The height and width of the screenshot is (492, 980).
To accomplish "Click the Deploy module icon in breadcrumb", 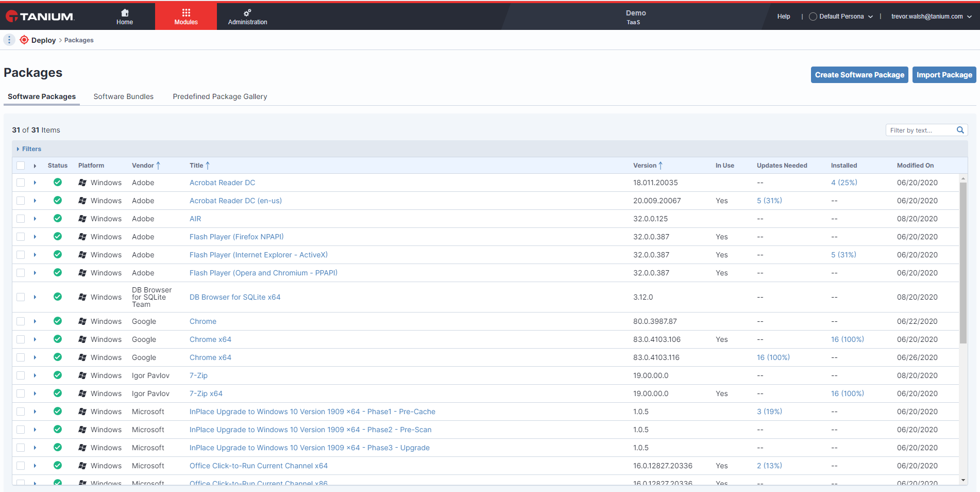I will click(x=24, y=40).
